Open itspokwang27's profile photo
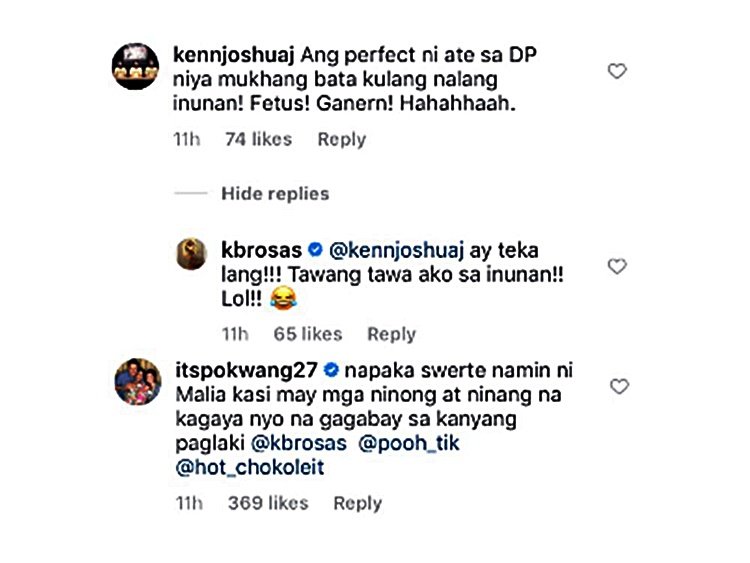Viewport: 750px width, 563px height. point(136,381)
